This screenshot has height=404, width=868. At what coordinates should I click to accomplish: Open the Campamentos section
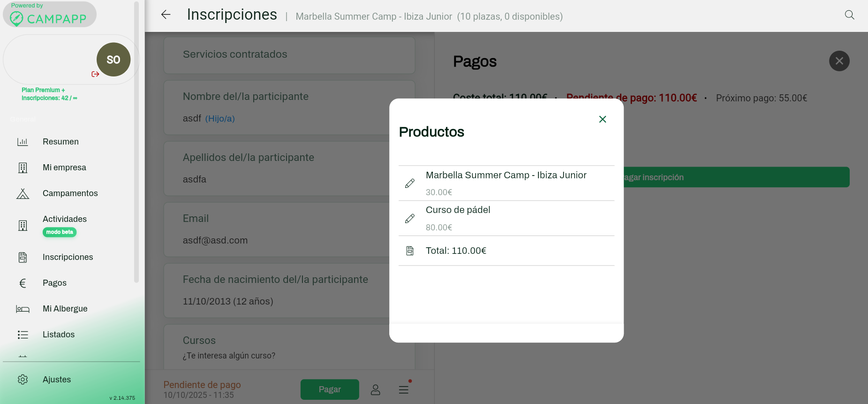[x=70, y=193]
